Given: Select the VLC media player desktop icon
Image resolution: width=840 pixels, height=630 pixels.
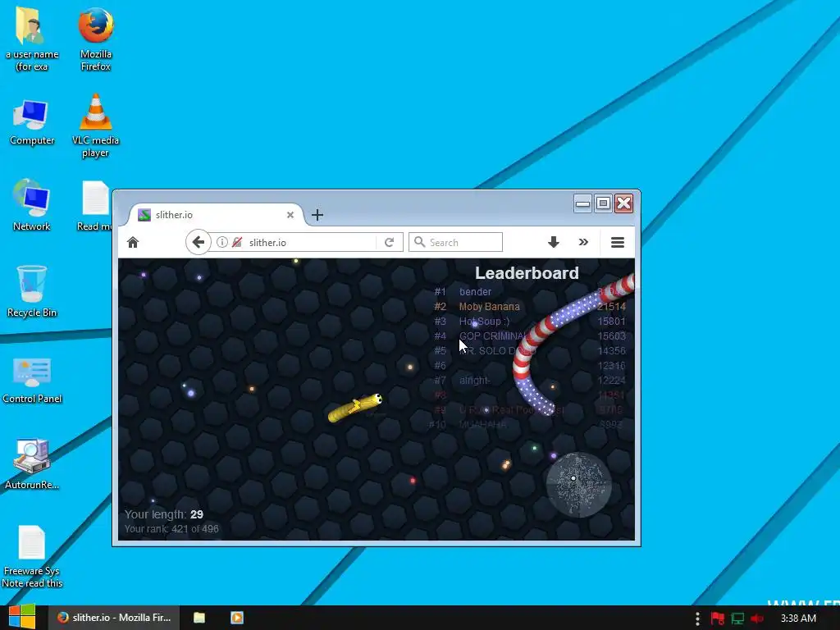Looking at the screenshot, I should 95,126.
